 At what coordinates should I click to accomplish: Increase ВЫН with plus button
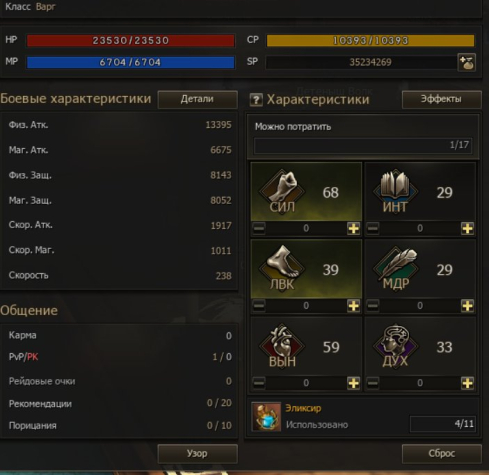[354, 383]
